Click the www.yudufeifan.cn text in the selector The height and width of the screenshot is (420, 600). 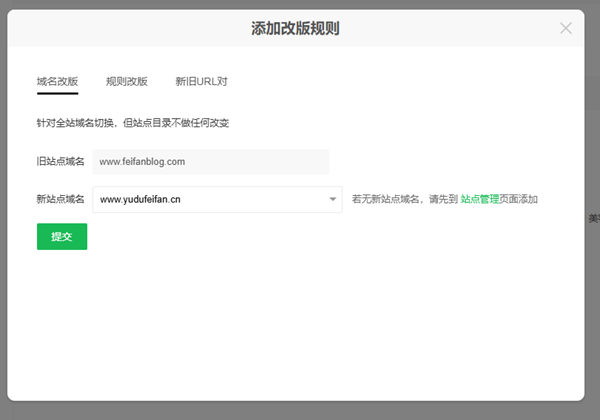pyautogui.click(x=140, y=199)
